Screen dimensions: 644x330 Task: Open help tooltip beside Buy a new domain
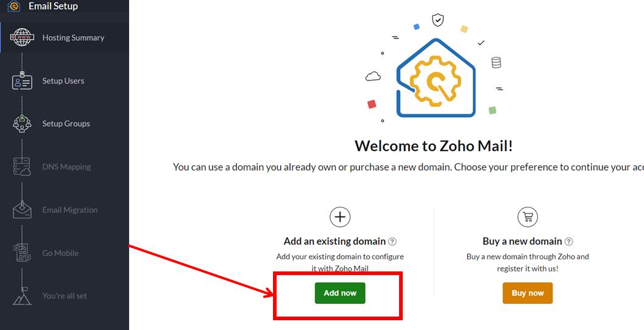tap(569, 242)
